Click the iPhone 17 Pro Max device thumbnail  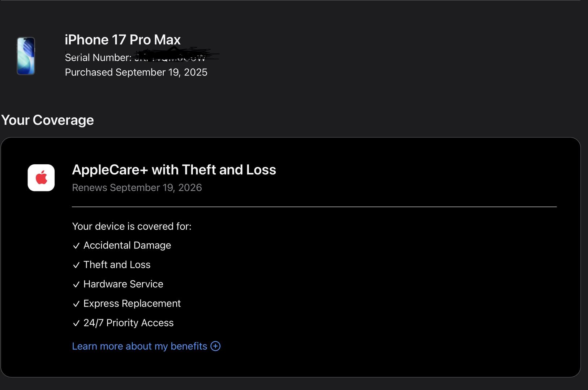26,56
